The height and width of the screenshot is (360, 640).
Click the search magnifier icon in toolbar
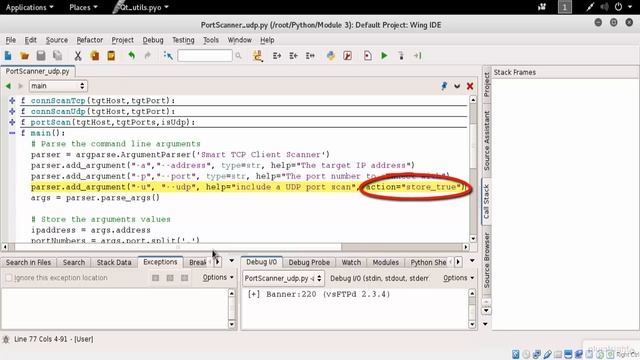click(x=238, y=56)
